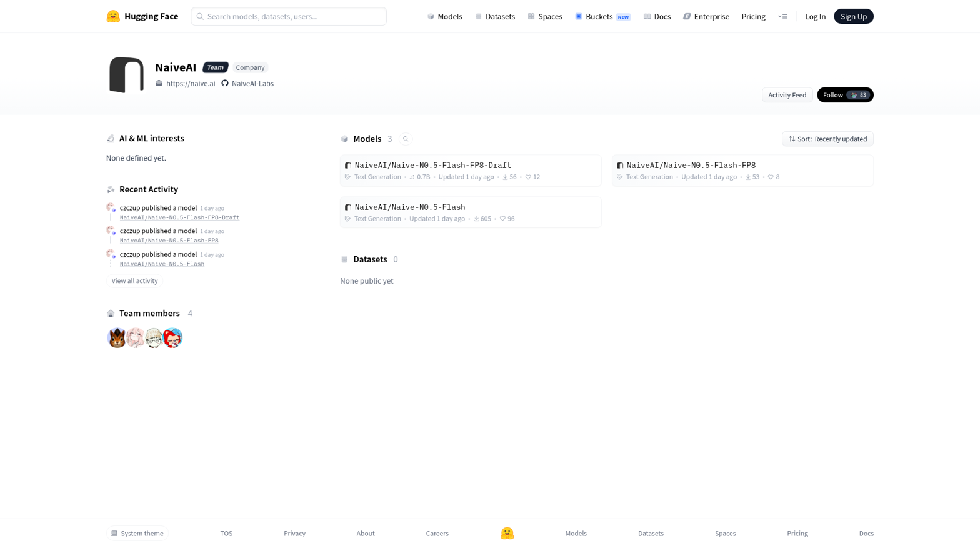Screen dimensions: 980x551
Task: Follow the NaiveAI organization
Action: click(845, 95)
